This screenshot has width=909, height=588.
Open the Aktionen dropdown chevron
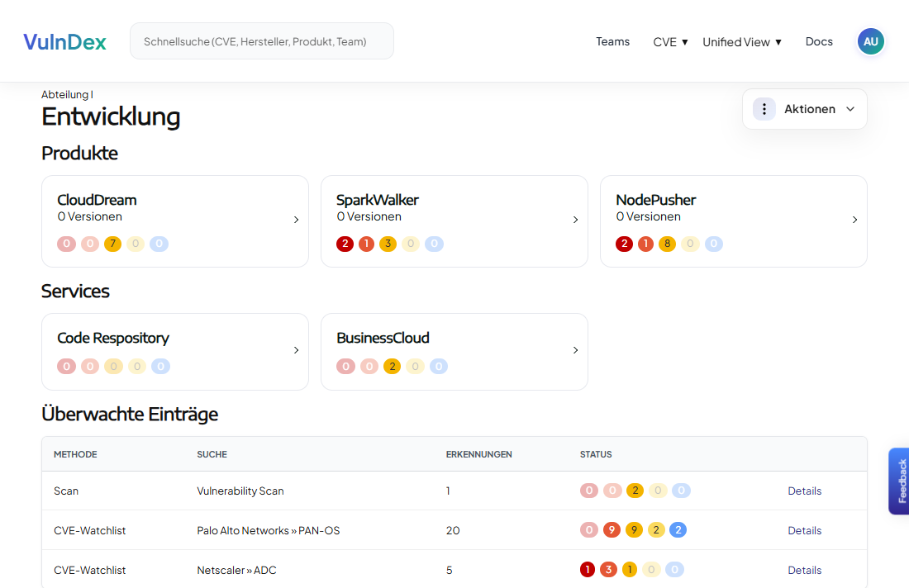(x=850, y=109)
